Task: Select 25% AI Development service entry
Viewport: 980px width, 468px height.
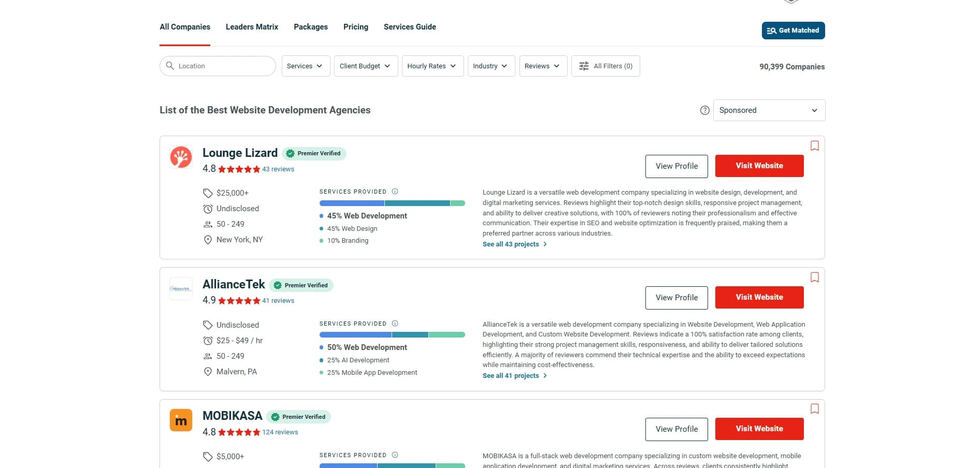Action: click(358, 360)
